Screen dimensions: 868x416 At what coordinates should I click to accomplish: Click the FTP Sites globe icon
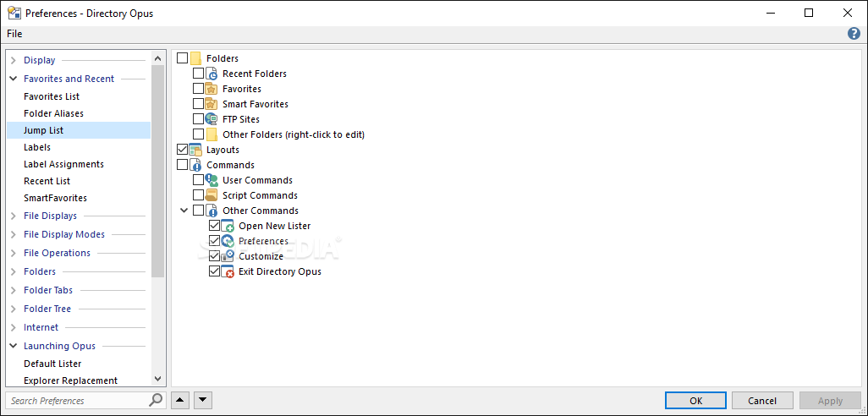tap(212, 119)
